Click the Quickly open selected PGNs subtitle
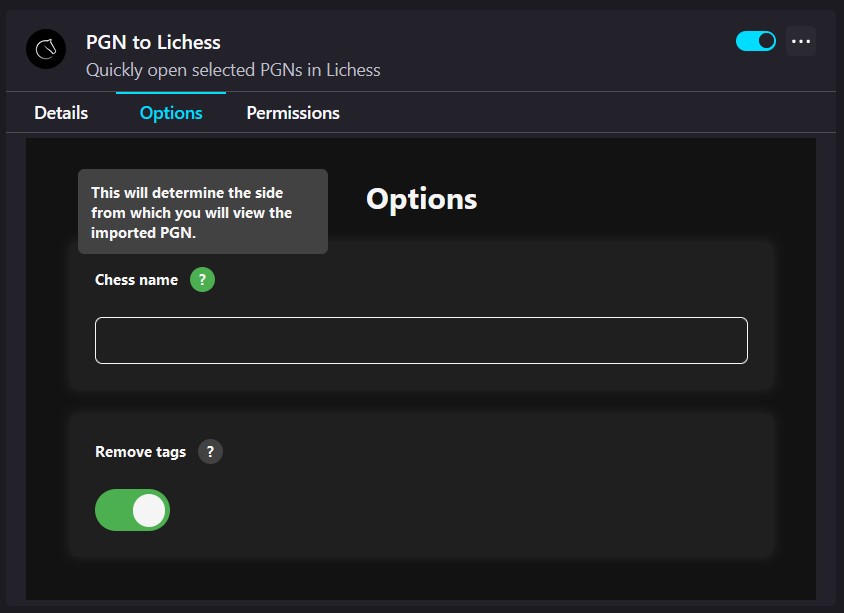The height and width of the screenshot is (613, 844). (x=237, y=70)
